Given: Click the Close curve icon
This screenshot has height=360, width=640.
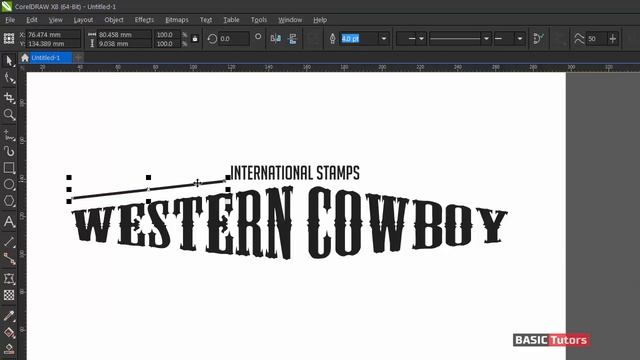Looking at the screenshot, I should coord(538,39).
